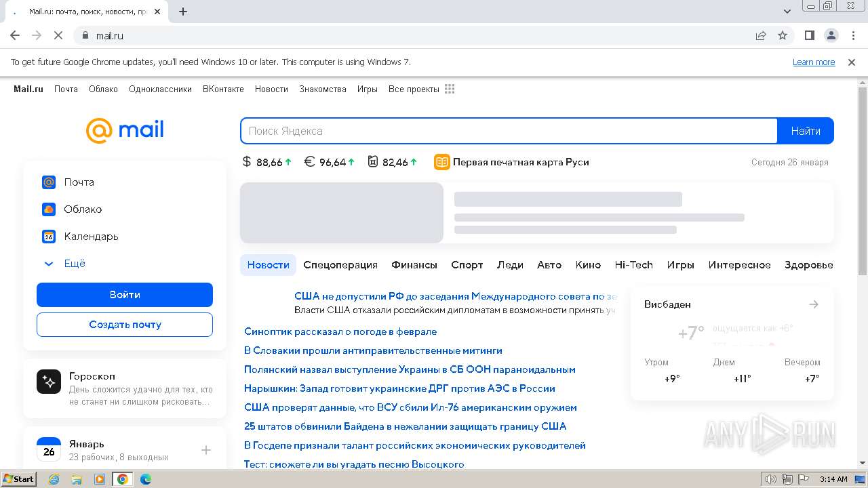
Task: Click the Поиск Яндекса search field
Action: 509,131
